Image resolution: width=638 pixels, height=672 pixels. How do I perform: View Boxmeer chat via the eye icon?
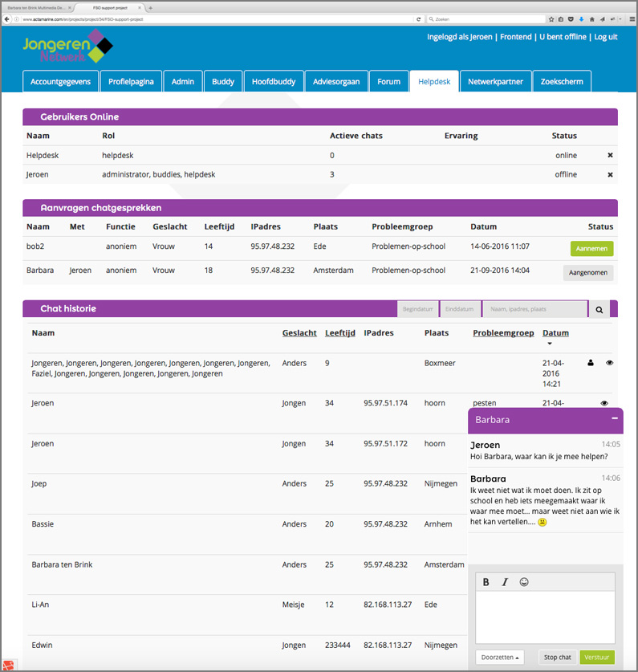609,363
